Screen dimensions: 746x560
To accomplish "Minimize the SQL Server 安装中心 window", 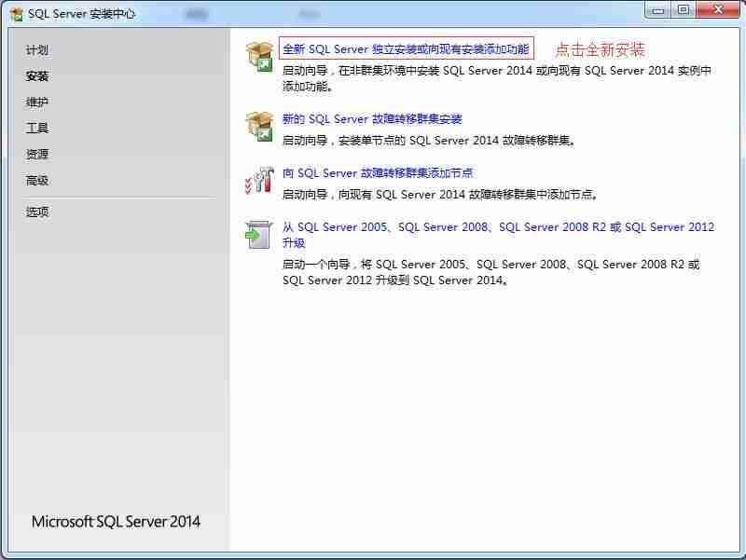I will click(658, 10).
